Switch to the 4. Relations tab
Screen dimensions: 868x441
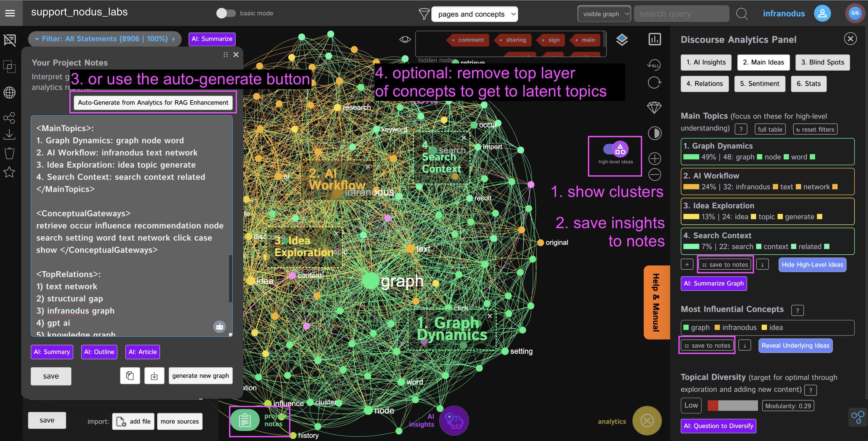[705, 84]
